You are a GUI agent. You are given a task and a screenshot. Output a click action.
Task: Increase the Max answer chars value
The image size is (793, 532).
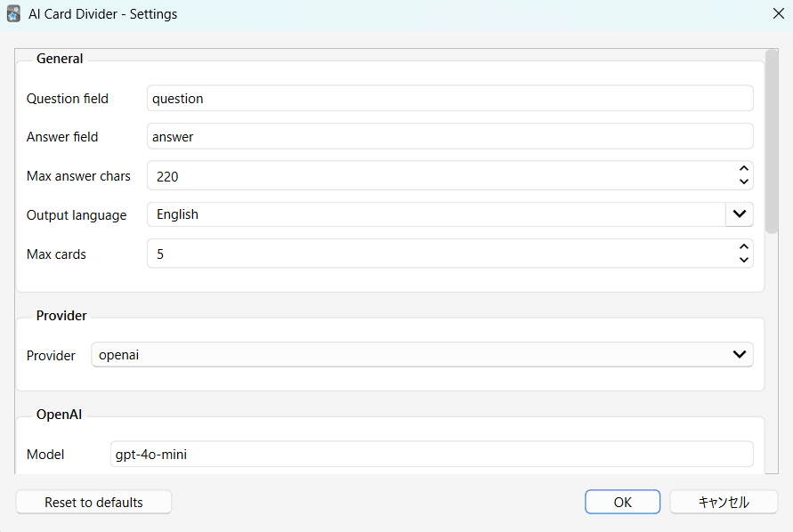click(743, 169)
